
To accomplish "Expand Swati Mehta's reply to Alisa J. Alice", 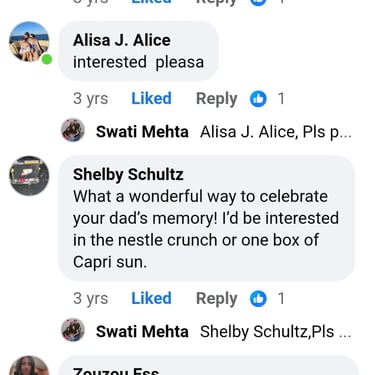I will coord(276,132).
